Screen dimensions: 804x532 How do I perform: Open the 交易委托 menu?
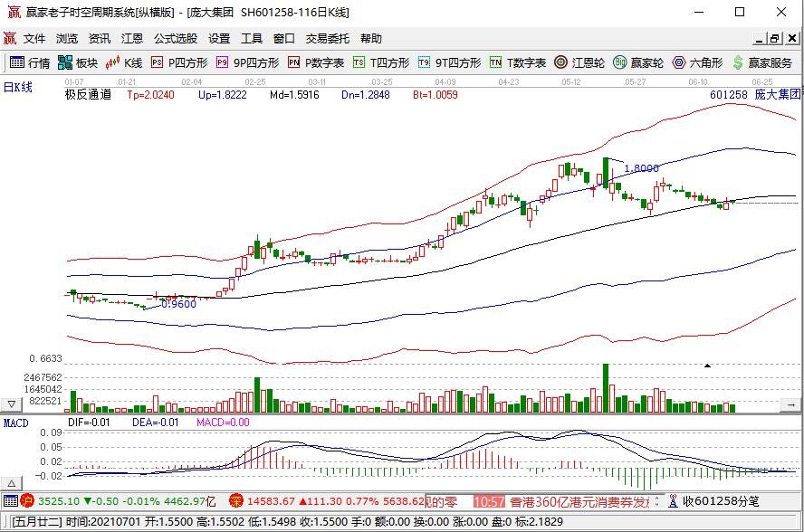pos(327,38)
